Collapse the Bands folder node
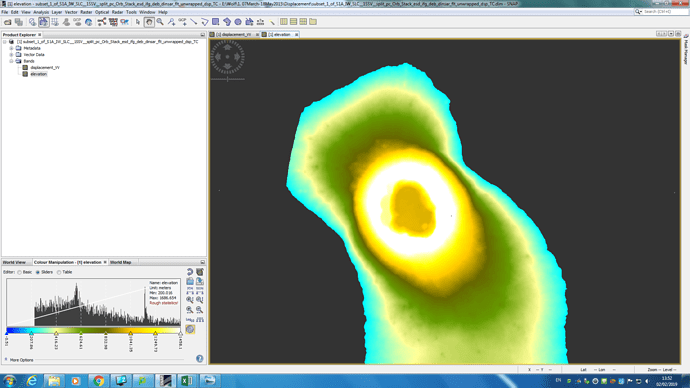Image resolution: width=690 pixels, height=388 pixels. pos(11,61)
